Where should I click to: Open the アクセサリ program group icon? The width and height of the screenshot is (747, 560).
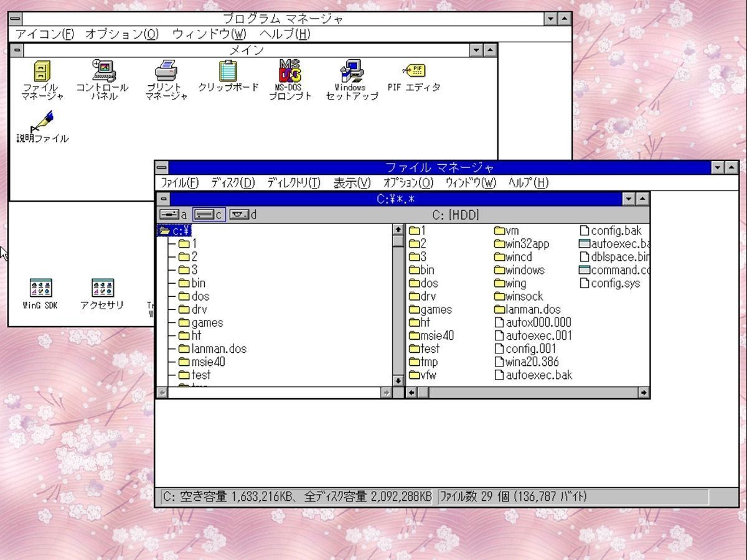(x=102, y=294)
